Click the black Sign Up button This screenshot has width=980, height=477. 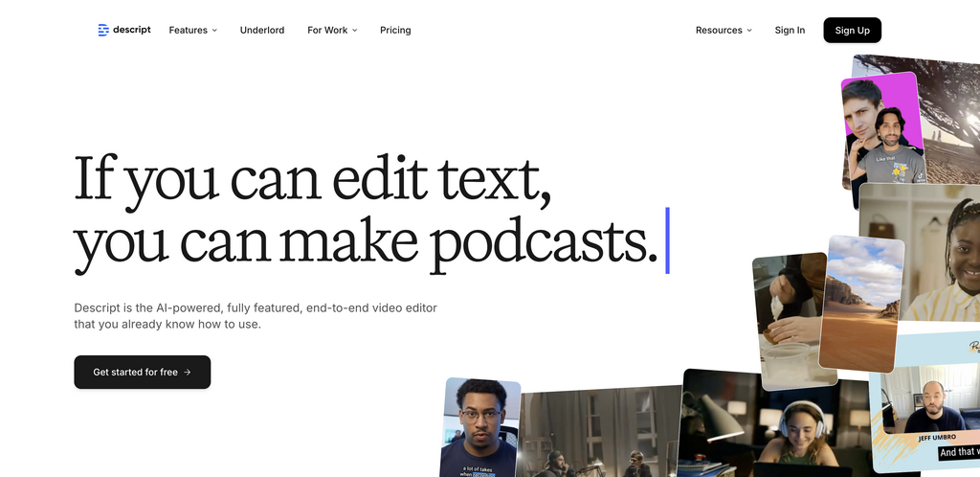pyautogui.click(x=853, y=30)
